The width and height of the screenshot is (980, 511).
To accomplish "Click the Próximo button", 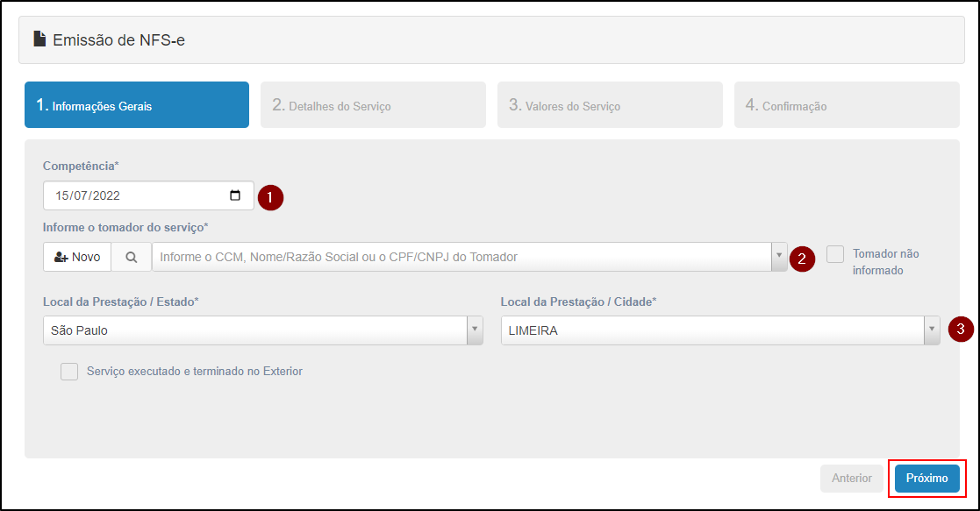I will pos(926,478).
